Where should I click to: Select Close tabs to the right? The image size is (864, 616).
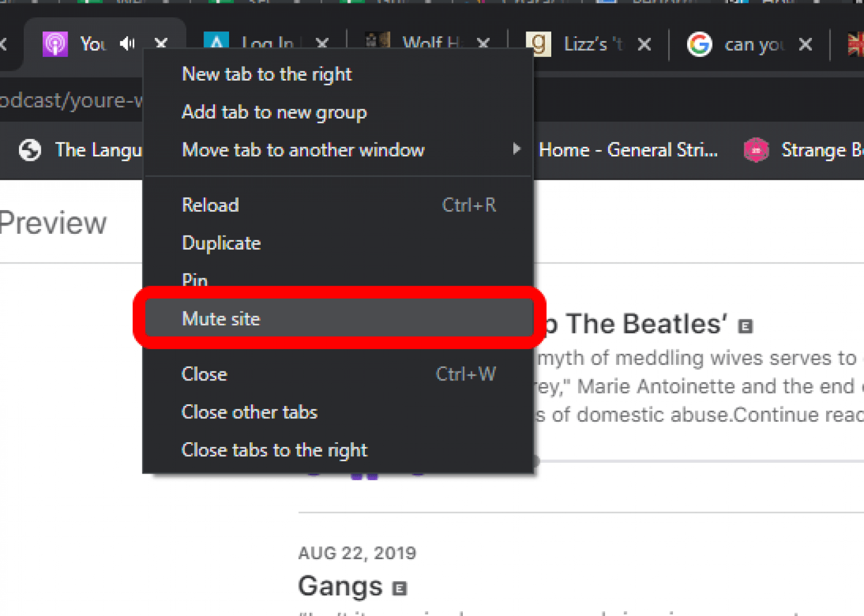point(274,450)
